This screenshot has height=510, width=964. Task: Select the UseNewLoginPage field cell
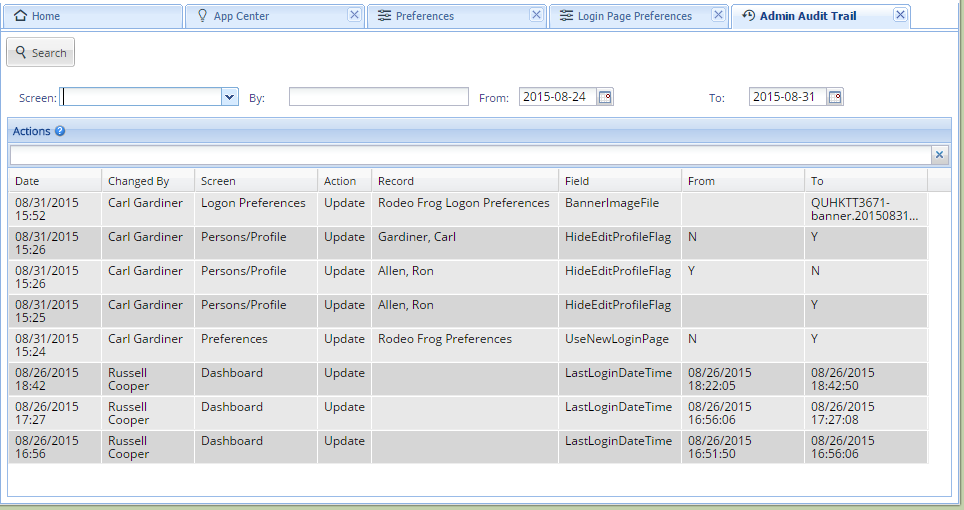point(620,345)
